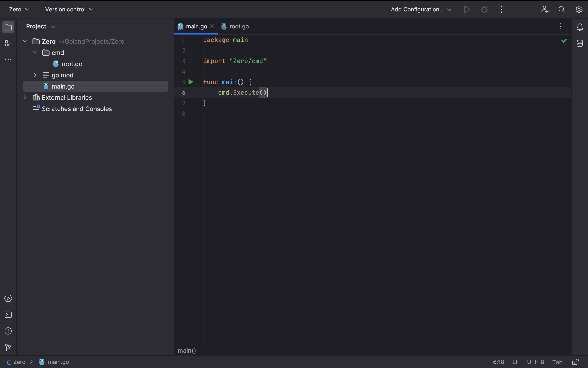Open IDE Settings with the gear icon
Viewport: 588px width, 368px height.
pos(579,9)
